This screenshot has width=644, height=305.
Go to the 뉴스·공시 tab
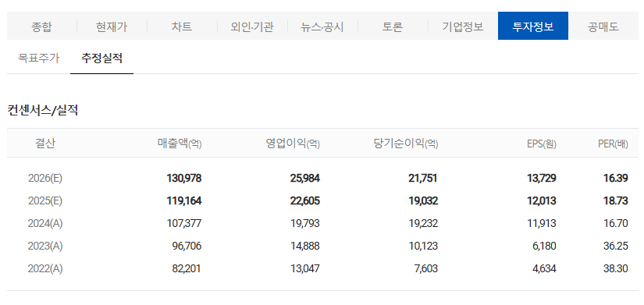pos(322,27)
